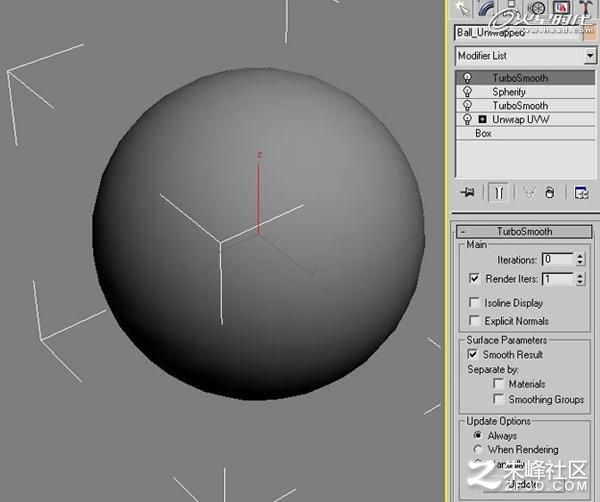
Task: Toggle Show End Result button
Action: 499,192
